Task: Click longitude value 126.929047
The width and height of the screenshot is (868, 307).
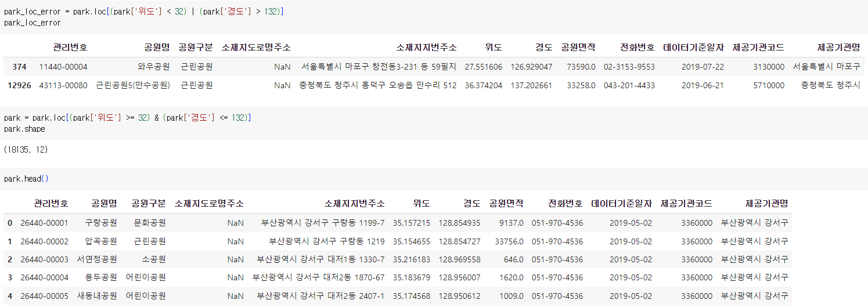Action: [531, 67]
